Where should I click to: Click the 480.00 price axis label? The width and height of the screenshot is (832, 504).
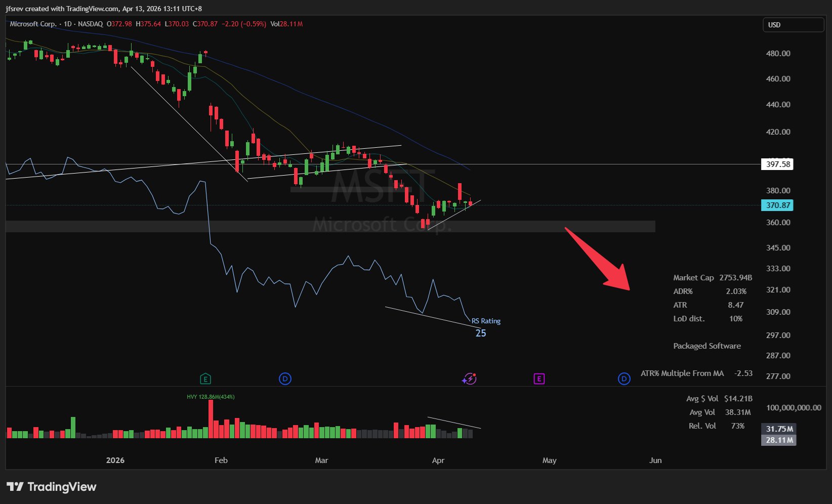click(778, 53)
